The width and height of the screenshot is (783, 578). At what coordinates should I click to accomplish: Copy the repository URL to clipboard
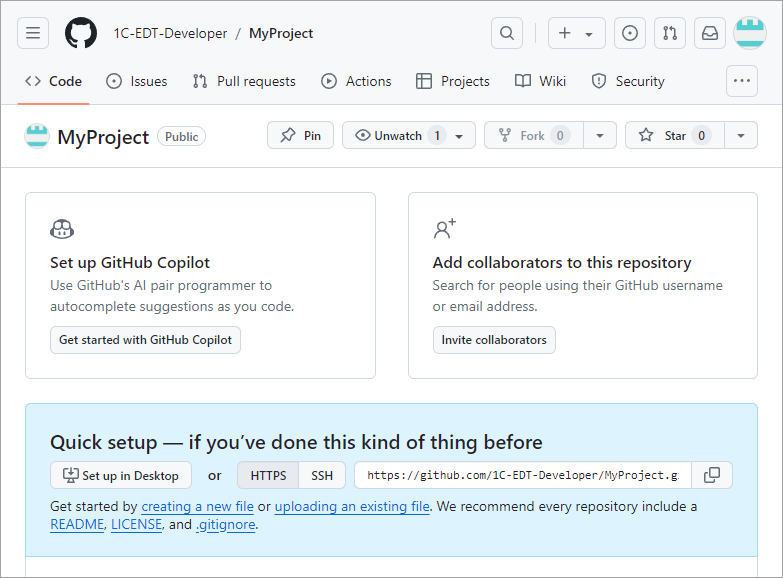tap(712, 475)
